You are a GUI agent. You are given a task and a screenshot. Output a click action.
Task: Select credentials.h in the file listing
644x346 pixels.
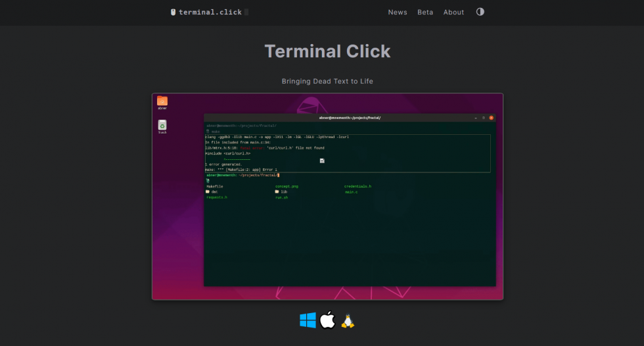coord(357,187)
